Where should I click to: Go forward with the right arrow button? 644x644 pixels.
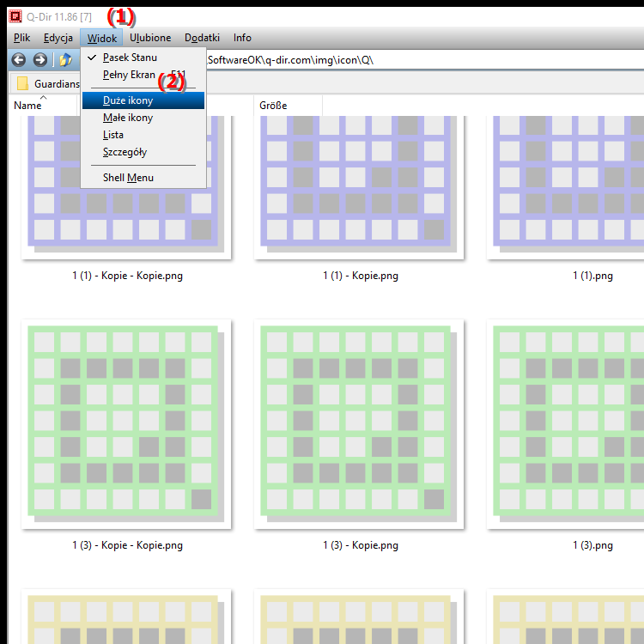[x=39, y=60]
